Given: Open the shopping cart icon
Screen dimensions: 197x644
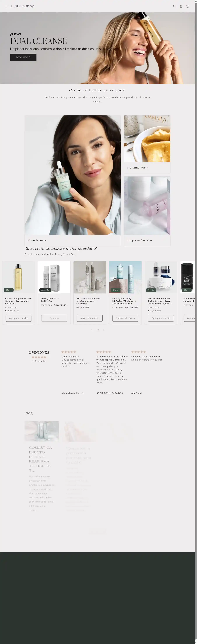Looking at the screenshot, I should [x=188, y=6].
